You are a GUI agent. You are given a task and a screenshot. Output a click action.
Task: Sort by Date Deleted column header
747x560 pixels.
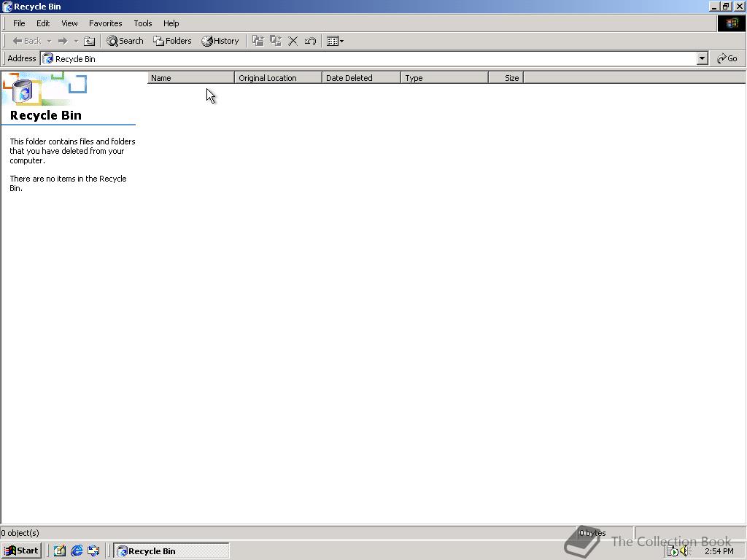pos(362,77)
